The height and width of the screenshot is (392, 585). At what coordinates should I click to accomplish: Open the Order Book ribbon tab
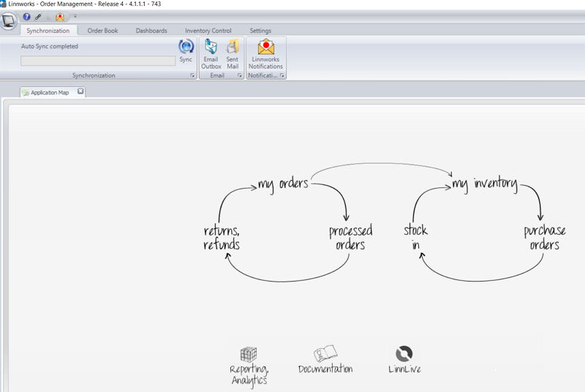point(102,31)
